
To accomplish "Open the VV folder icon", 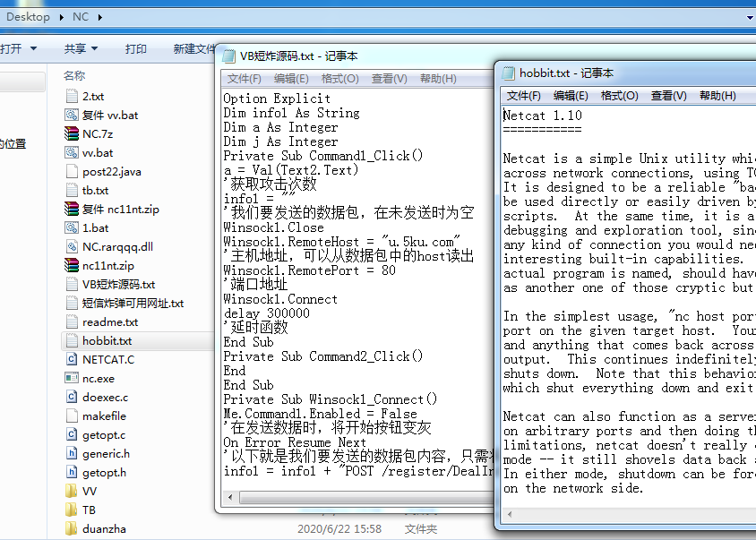I will tap(72, 491).
